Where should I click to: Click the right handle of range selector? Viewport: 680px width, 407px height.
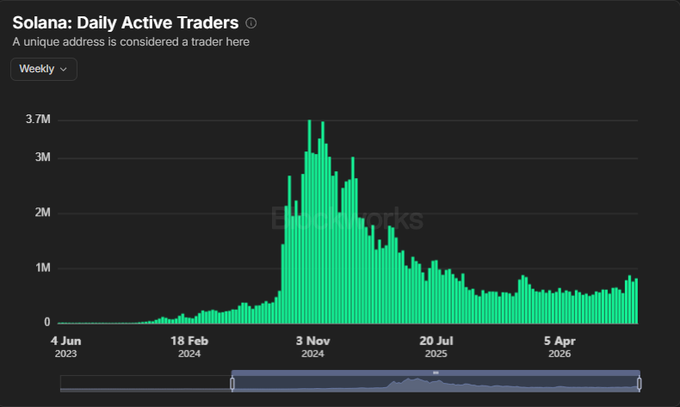click(639, 384)
